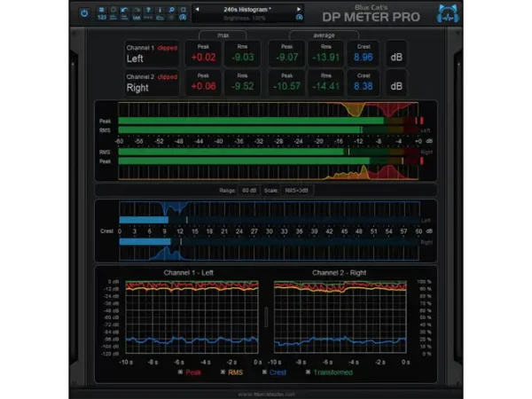
Task: Click the Left channel Peak level bar
Action: click(268, 121)
